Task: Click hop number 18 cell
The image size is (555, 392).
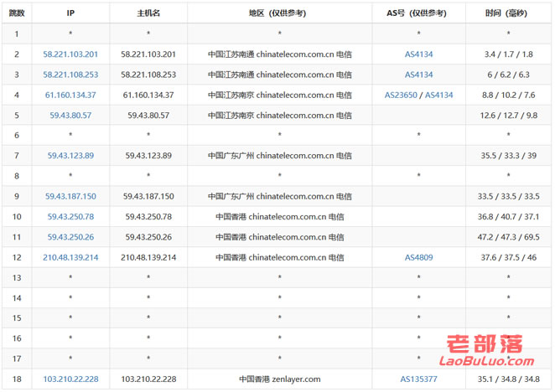Action: point(17,379)
